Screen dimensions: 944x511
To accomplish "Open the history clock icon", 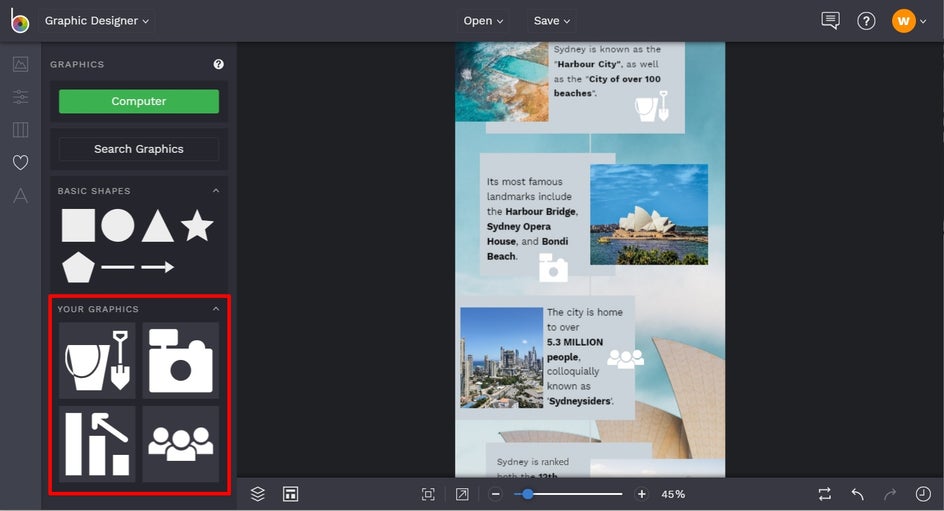I will pyautogui.click(x=923, y=494).
